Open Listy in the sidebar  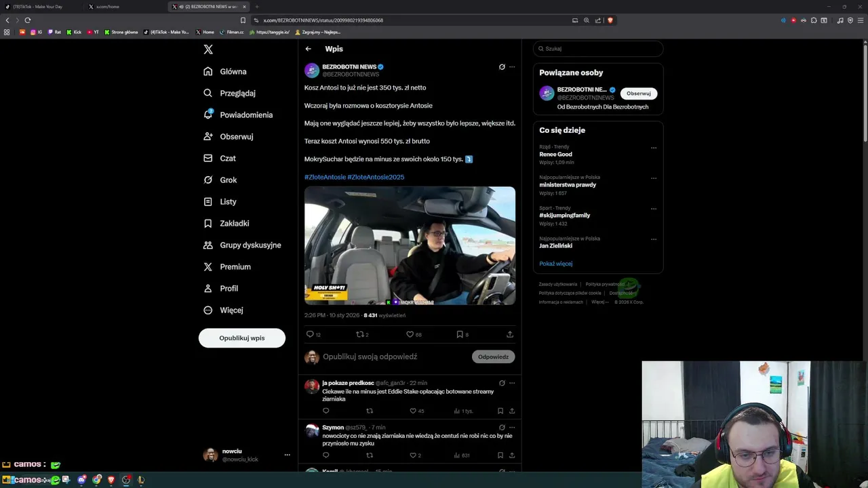pos(220,201)
